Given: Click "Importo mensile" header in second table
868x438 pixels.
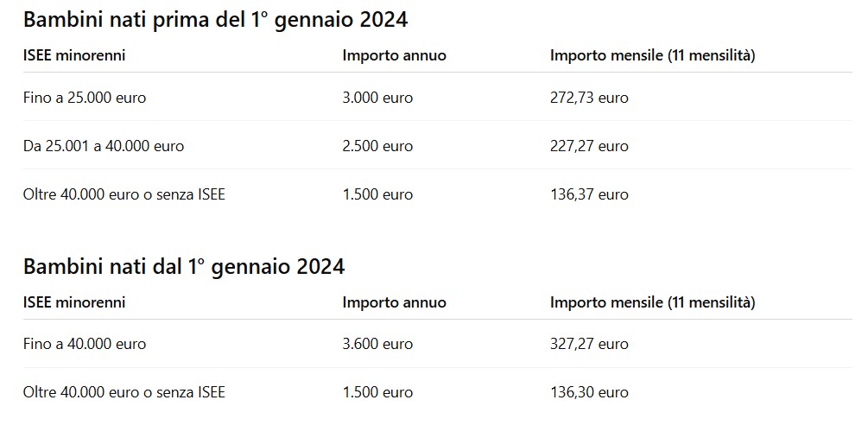Looking at the screenshot, I should [x=652, y=302].
